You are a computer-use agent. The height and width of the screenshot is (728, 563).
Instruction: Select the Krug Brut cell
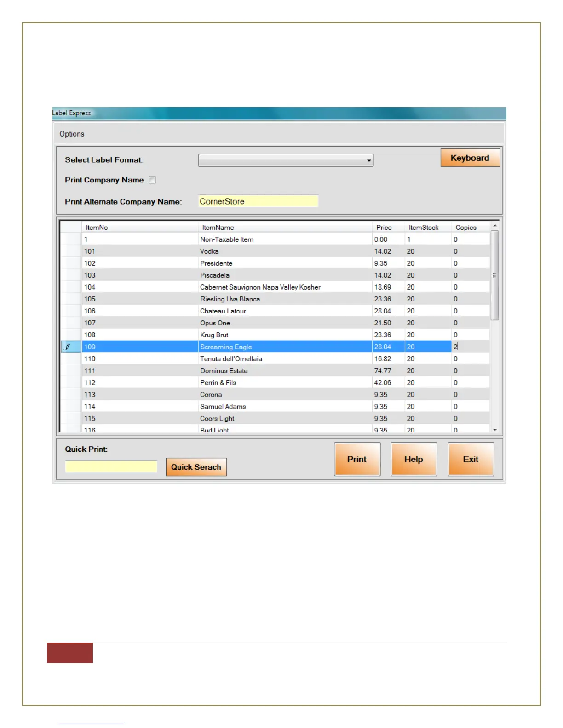pyautogui.click(x=285, y=335)
